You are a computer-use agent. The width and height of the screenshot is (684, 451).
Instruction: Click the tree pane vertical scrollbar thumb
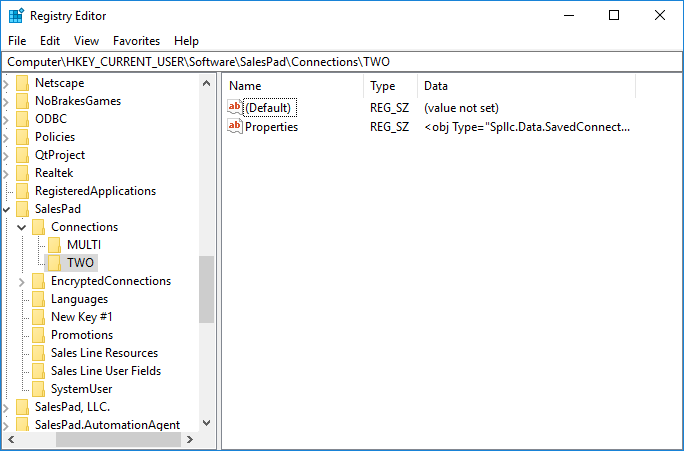206,289
